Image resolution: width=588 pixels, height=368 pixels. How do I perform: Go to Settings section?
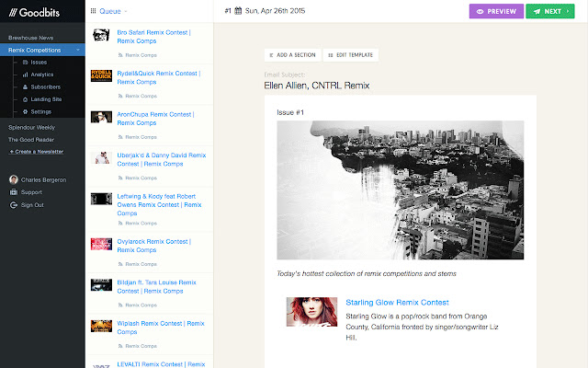[x=40, y=112]
